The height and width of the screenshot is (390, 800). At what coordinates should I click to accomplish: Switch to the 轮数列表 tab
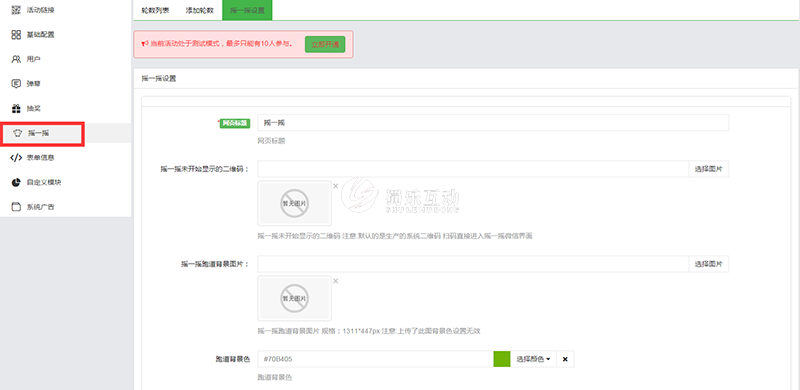(155, 10)
